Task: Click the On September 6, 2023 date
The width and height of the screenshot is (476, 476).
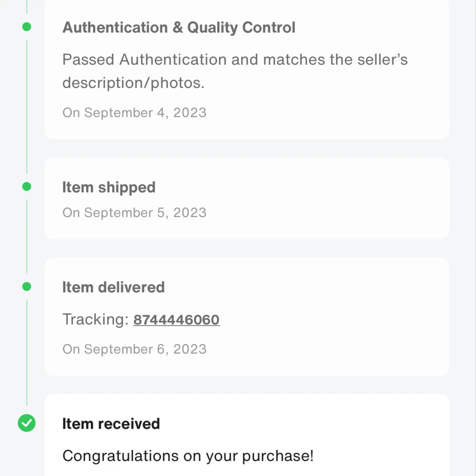Action: (x=135, y=349)
